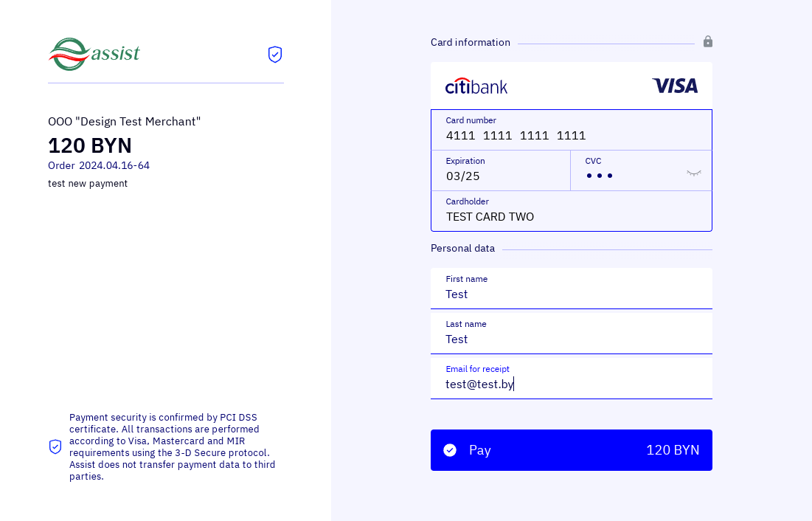The height and width of the screenshot is (521, 812).
Task: Click the 120 BYN amount heading
Action: pos(90,145)
